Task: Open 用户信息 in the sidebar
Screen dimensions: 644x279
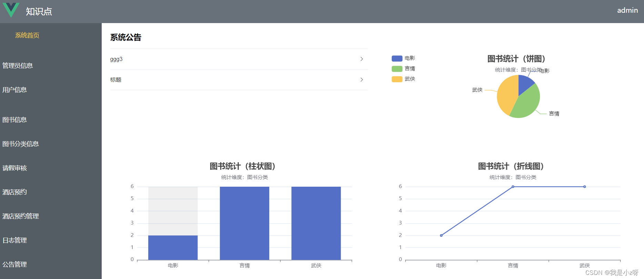Action: pos(14,90)
